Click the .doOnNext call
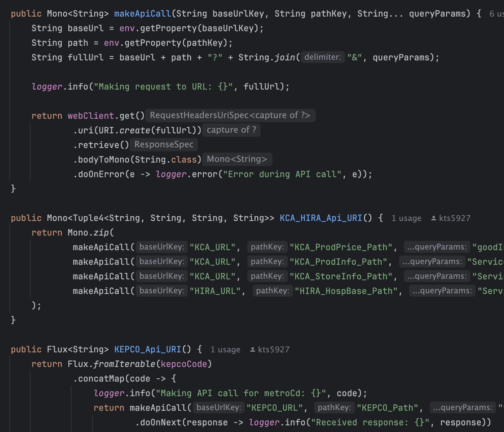The image size is (504, 432). pos(158,422)
